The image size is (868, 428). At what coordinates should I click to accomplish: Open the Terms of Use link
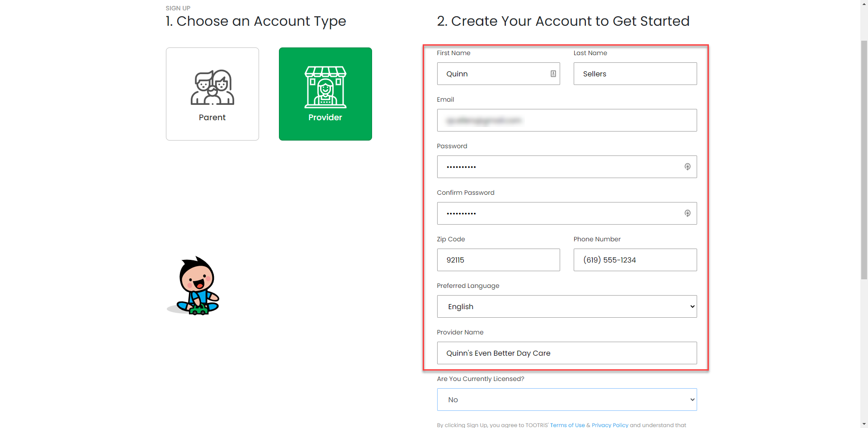(x=567, y=425)
